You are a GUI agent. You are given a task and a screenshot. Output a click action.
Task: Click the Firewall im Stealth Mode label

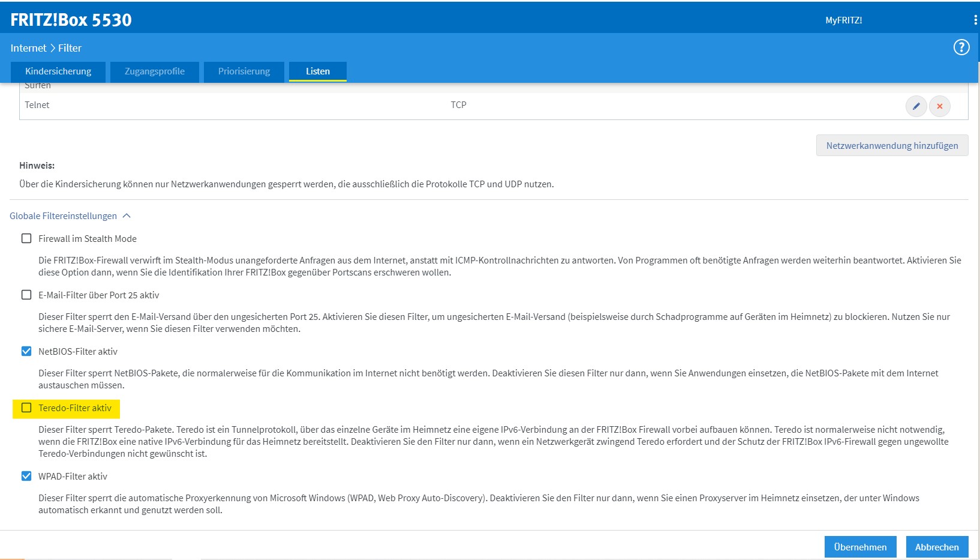[88, 239]
